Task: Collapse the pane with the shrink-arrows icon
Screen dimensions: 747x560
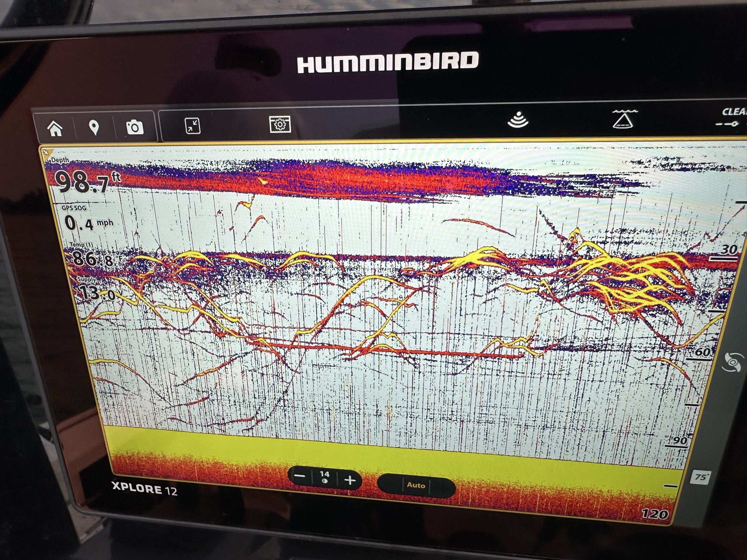Action: pos(193,126)
